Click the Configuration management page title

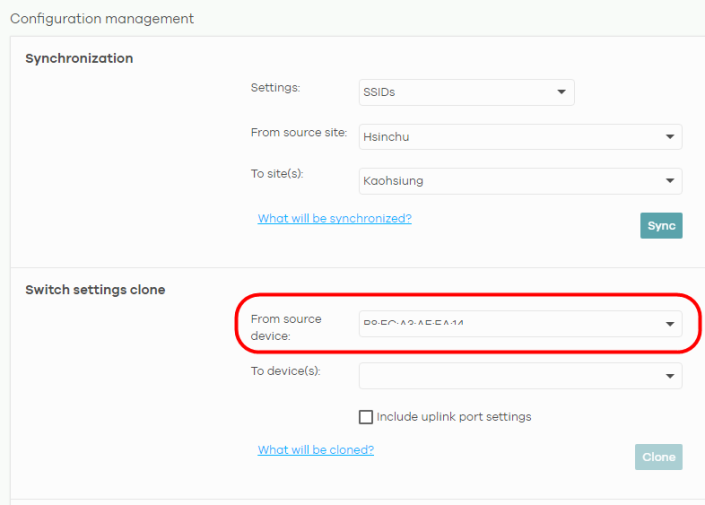click(x=102, y=19)
